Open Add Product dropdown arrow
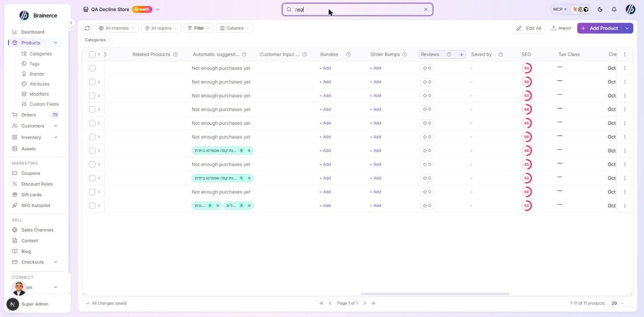Viewport: 644px width, 317px height. click(x=627, y=28)
